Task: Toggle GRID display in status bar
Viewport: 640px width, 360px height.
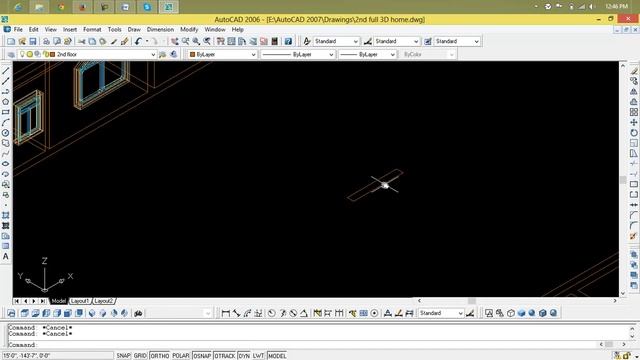Action: tap(140, 356)
